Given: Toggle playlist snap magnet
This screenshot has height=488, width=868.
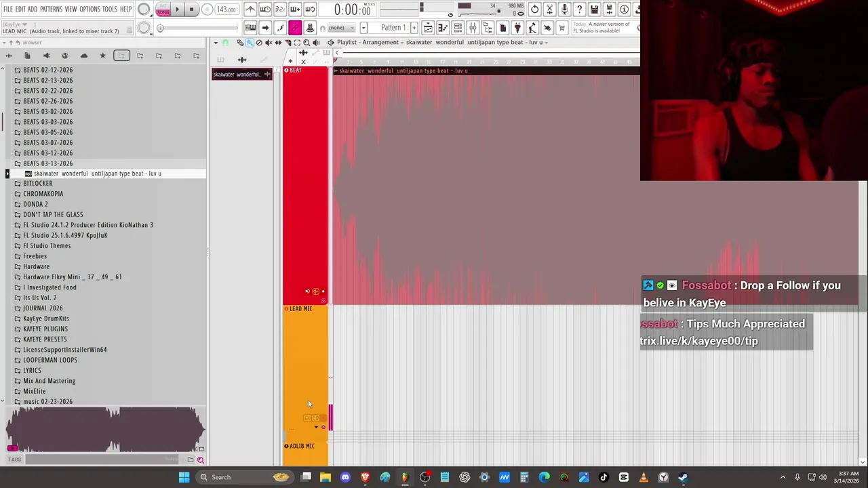Looking at the screenshot, I should pos(225,42).
